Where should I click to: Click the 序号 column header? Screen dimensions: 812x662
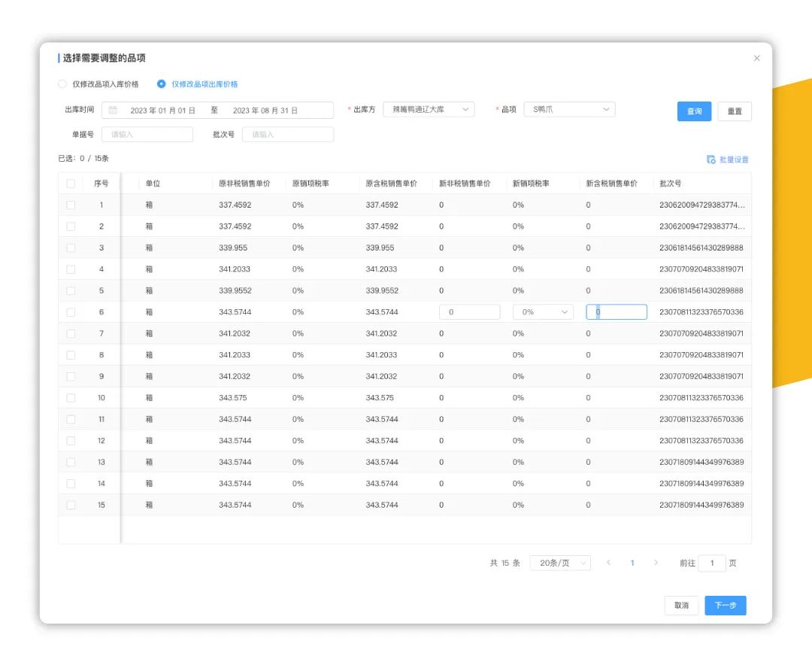click(101, 184)
